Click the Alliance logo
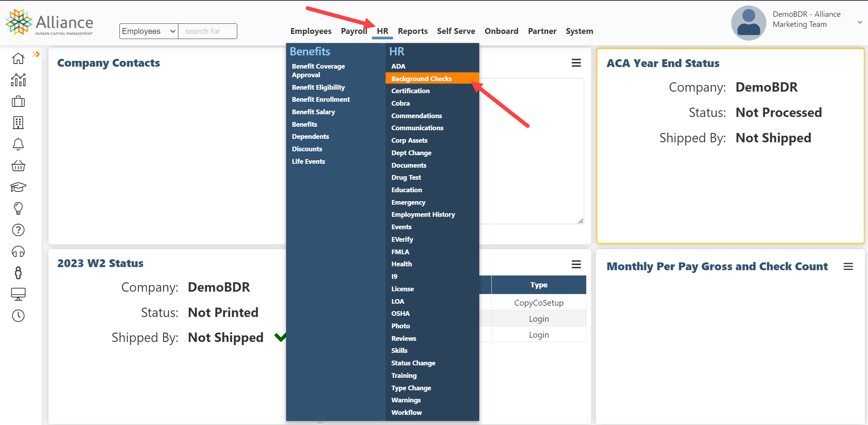Viewport: 868px width, 425px height. [x=49, y=22]
